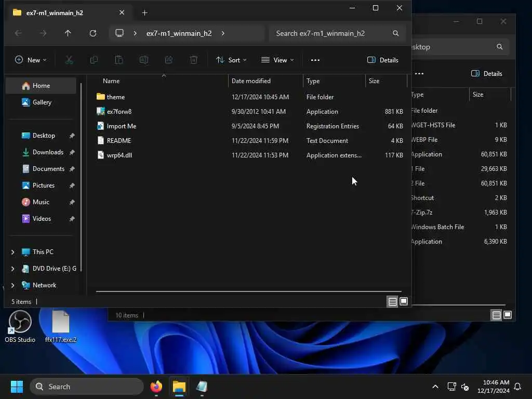The height and width of the screenshot is (399, 532).
Task: Show hidden icons in system tray
Action: pyautogui.click(x=435, y=387)
